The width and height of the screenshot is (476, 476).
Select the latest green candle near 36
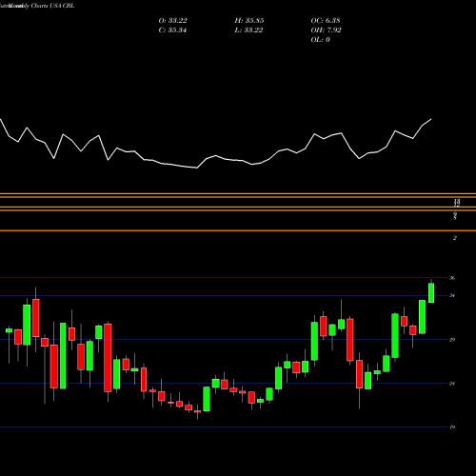pos(431,292)
